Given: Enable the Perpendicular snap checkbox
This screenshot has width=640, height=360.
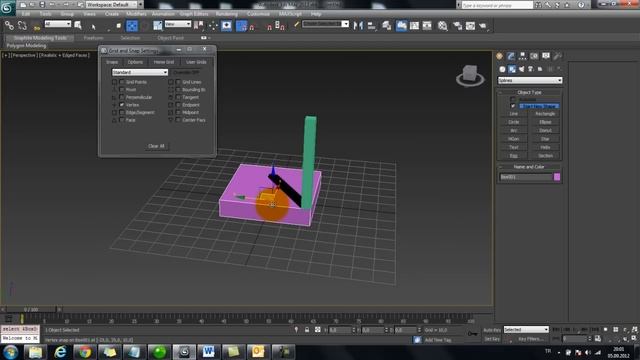Looking at the screenshot, I should (x=122, y=97).
